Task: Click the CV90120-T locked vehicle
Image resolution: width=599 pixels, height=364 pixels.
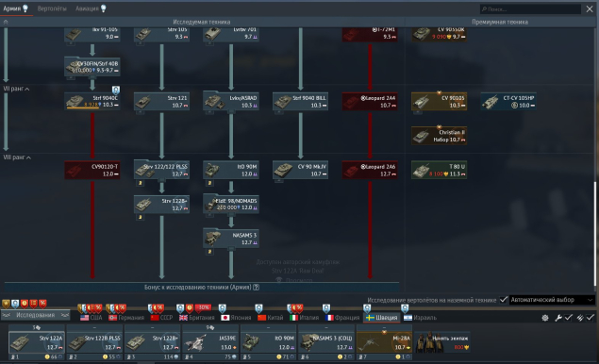Action: (x=92, y=170)
